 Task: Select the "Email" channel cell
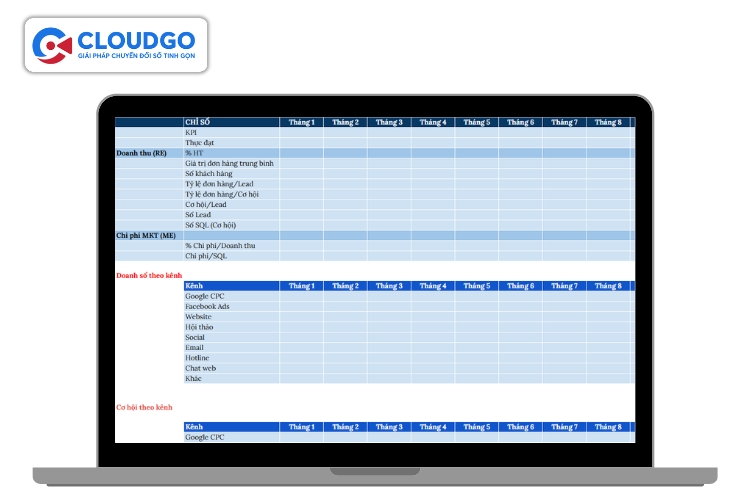195,348
